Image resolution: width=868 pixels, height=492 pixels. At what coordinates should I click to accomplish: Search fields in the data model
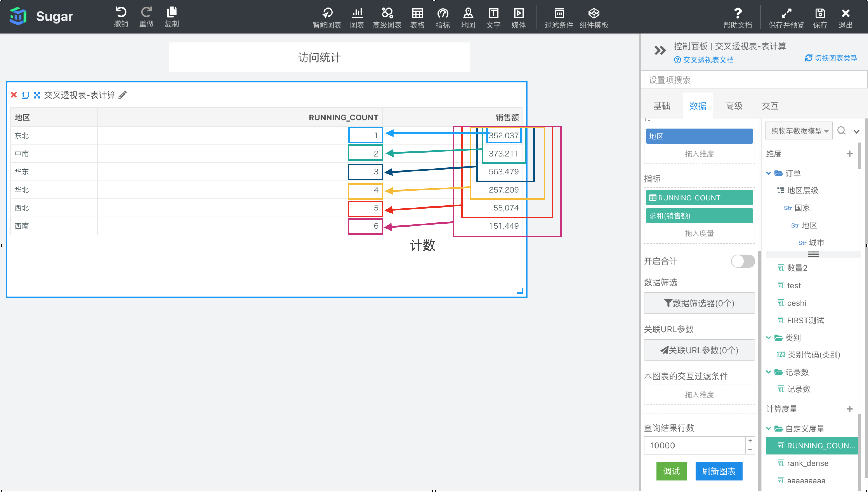coord(841,131)
